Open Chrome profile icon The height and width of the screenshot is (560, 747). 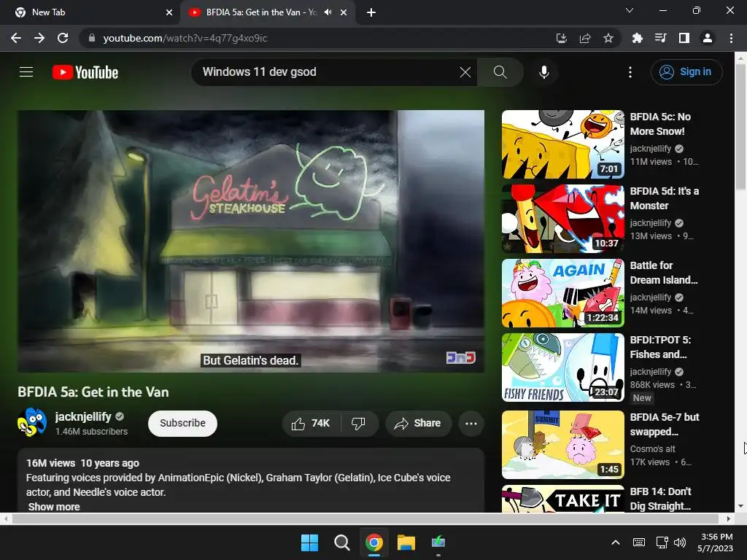(x=707, y=38)
